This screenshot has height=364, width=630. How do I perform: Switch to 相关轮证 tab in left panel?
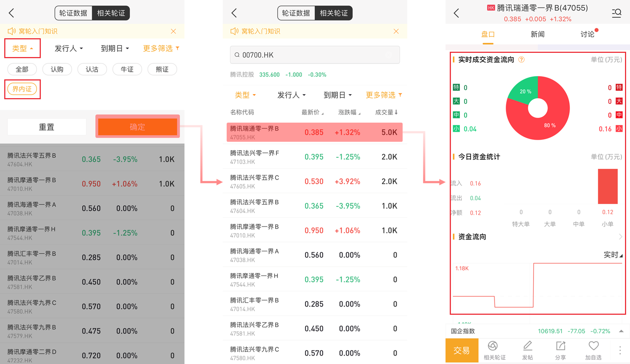111,13
